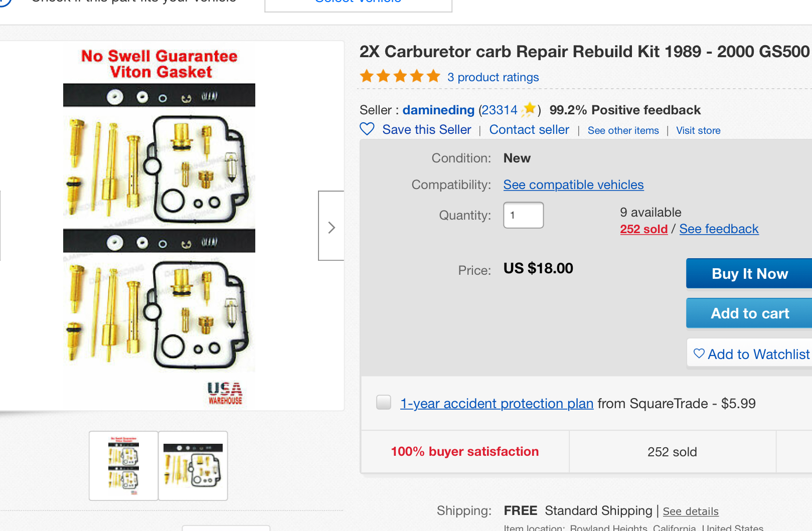Click the Contact seller link
This screenshot has width=812, height=531.
[x=529, y=130]
